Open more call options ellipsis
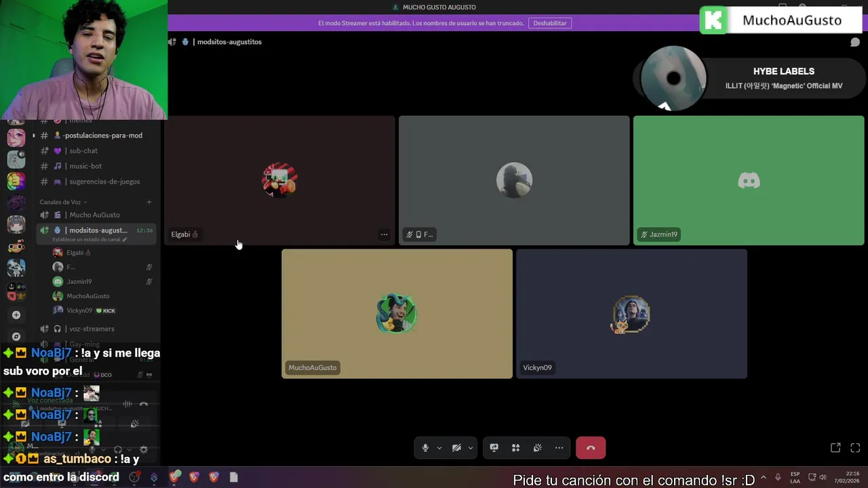The image size is (868, 488). point(559,448)
